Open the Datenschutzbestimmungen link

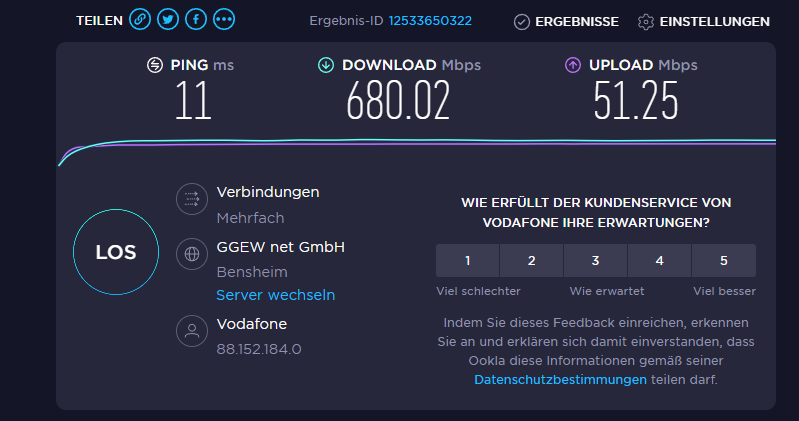pyautogui.click(x=560, y=380)
